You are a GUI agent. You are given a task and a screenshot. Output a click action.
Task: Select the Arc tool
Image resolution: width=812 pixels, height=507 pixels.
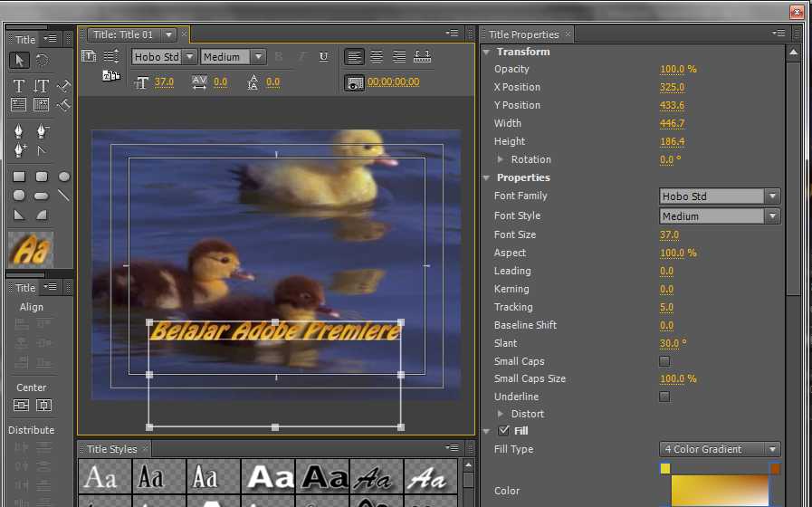pyautogui.click(x=42, y=215)
